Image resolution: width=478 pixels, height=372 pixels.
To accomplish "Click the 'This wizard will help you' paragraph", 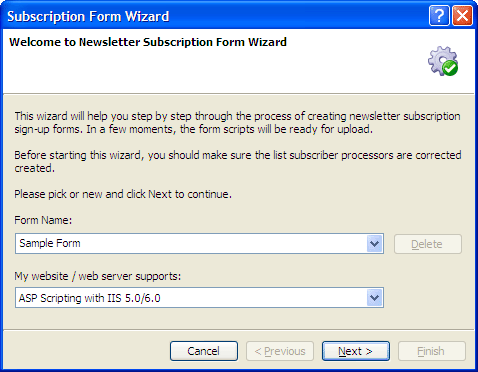I will (x=237, y=123).
